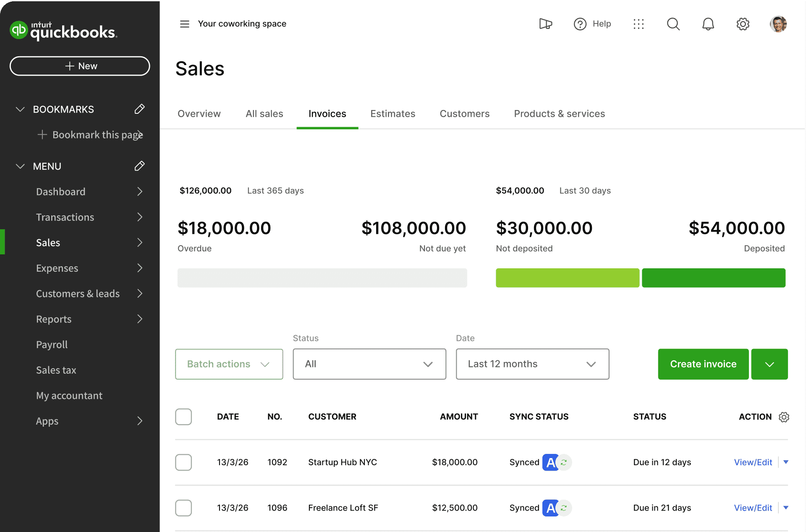
Task: Click the green Deposited progress bar
Action: point(714,278)
